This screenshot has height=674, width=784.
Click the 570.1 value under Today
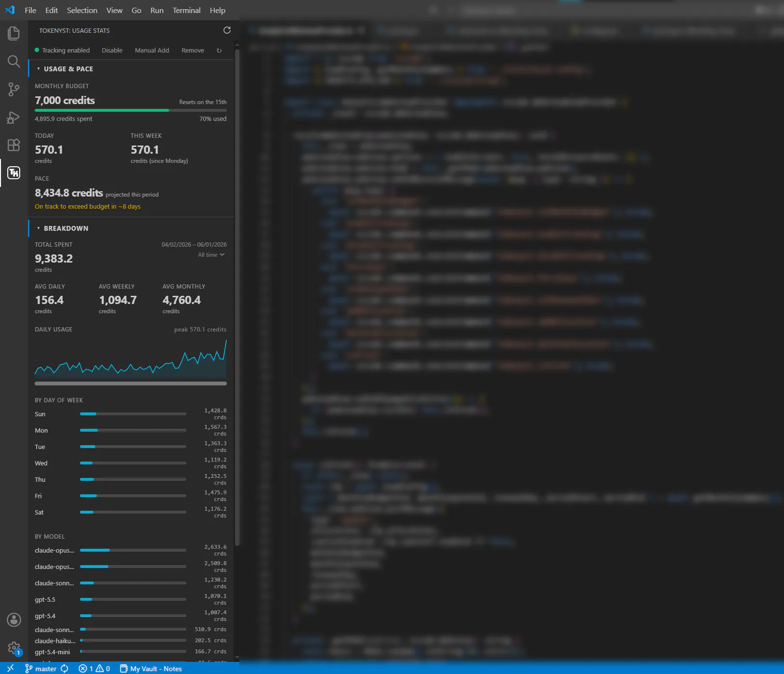tap(49, 150)
